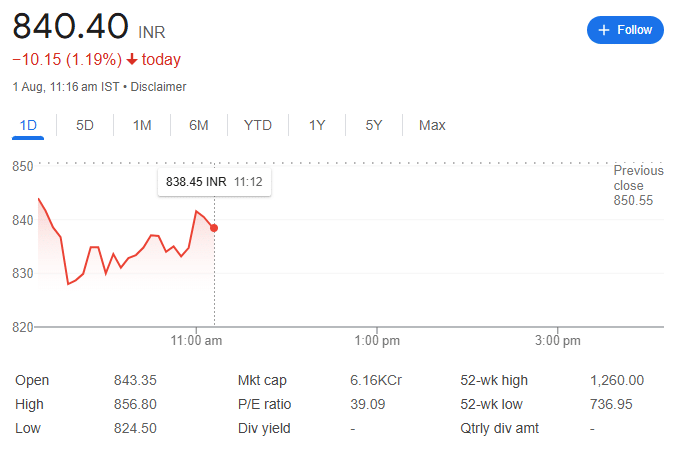Show the 6M chart range

point(199,125)
